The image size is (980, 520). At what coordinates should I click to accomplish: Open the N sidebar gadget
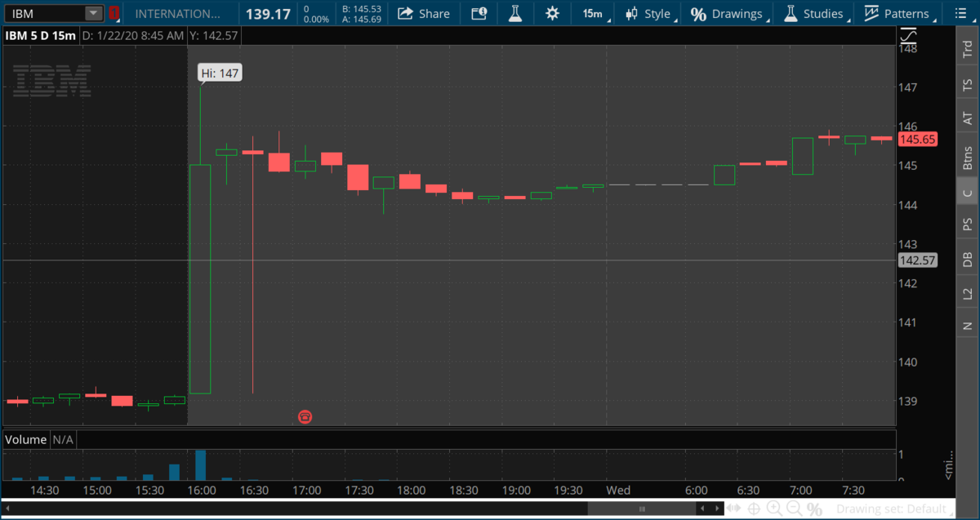pos(968,326)
